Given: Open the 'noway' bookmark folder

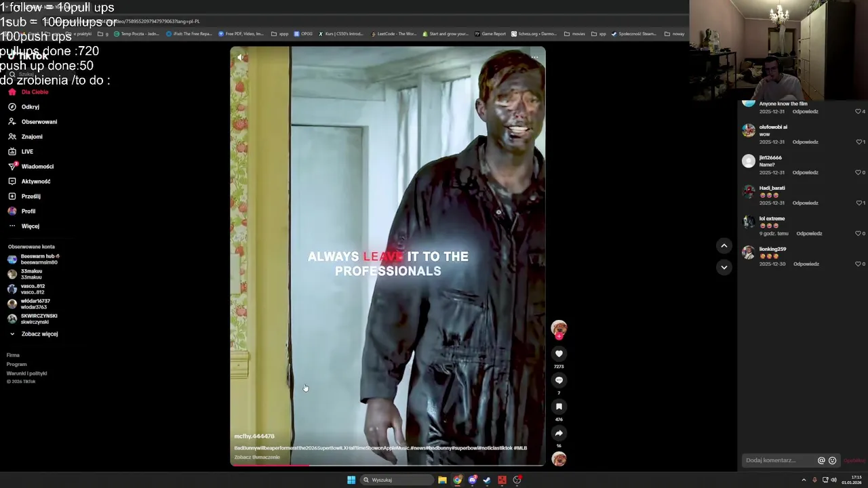Looking at the screenshot, I should pyautogui.click(x=675, y=34).
